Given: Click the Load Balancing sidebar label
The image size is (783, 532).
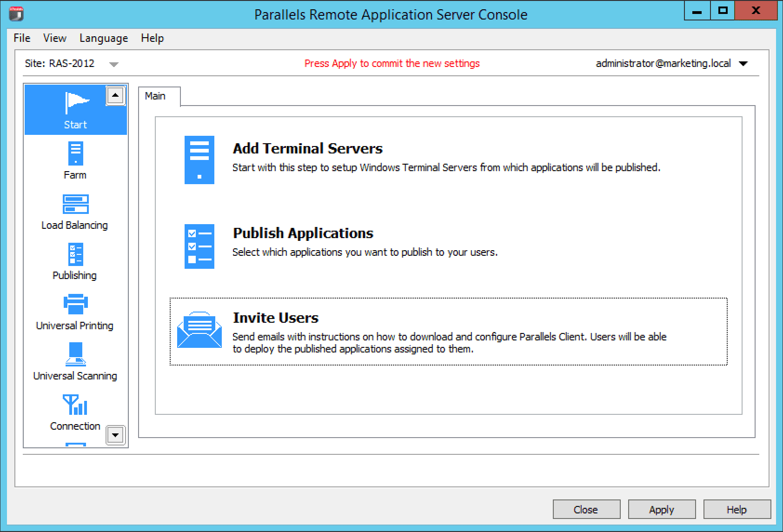Looking at the screenshot, I should pyautogui.click(x=75, y=225).
